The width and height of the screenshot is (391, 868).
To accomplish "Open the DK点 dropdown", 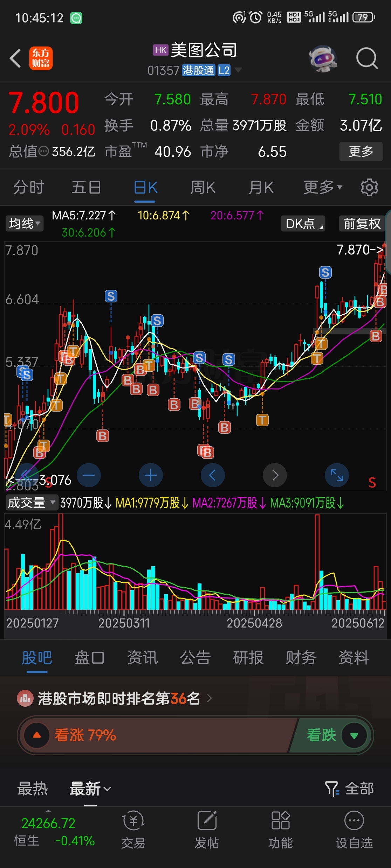I will click(x=303, y=223).
